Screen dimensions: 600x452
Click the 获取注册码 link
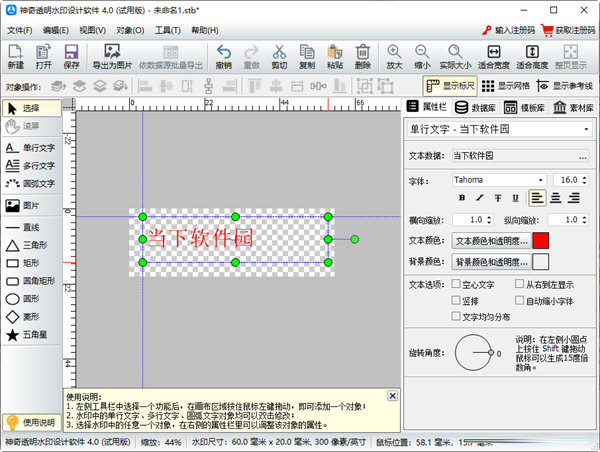(x=569, y=30)
